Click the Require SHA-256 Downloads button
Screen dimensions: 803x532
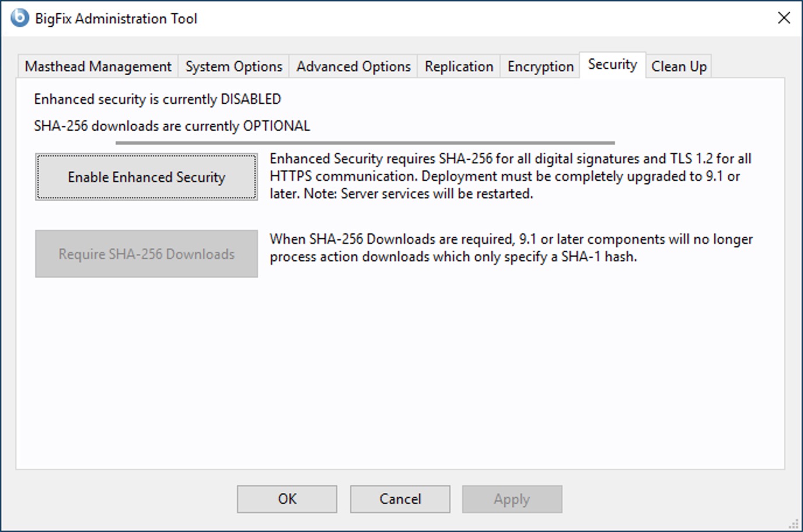pyautogui.click(x=146, y=254)
